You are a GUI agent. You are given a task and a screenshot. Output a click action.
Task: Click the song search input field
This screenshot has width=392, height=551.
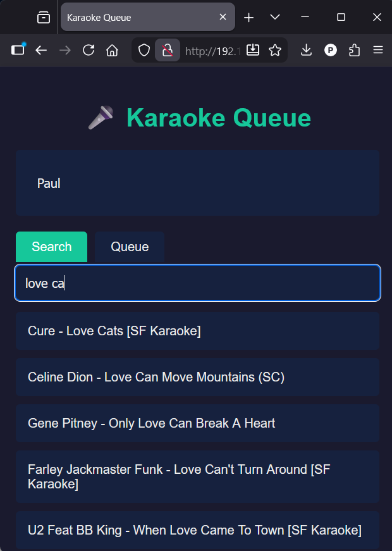197,283
